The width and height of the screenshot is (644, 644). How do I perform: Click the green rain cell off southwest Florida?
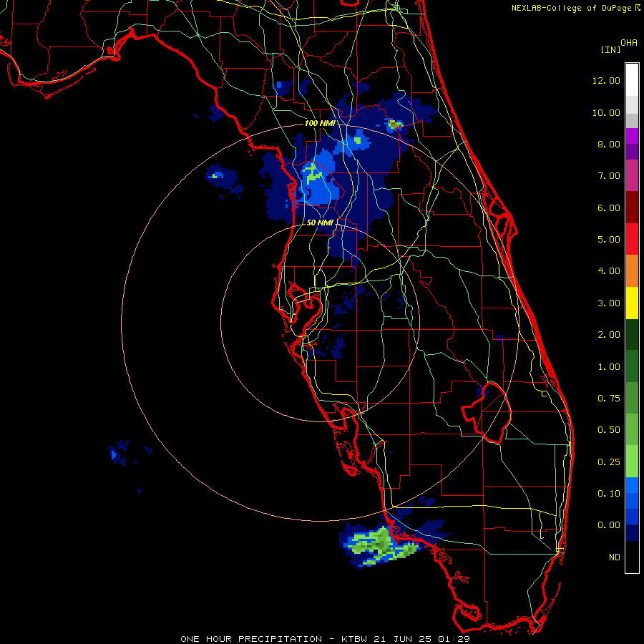tap(381, 545)
